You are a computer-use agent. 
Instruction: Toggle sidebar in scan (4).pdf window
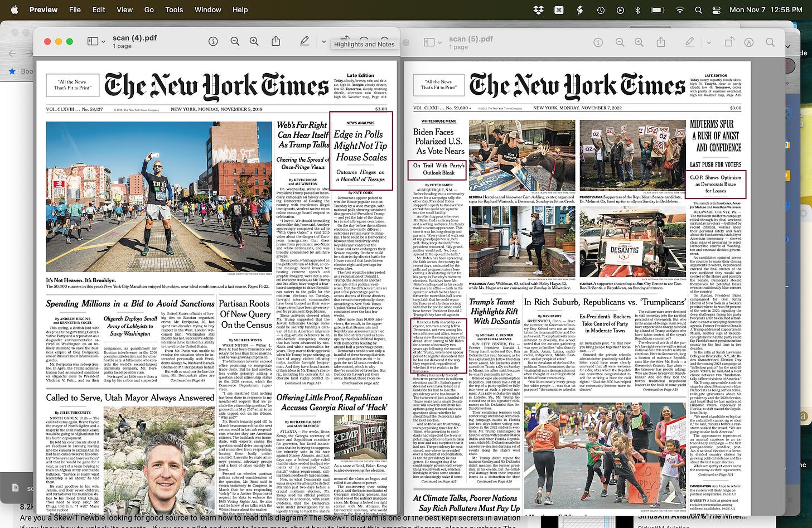pyautogui.click(x=93, y=41)
